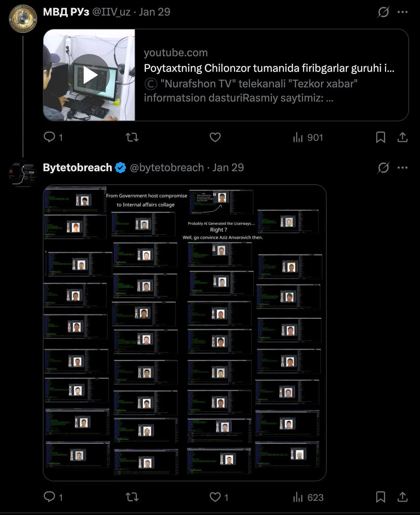The height and width of the screenshot is (515, 420).
Task: Open the @bytetobreach profile handle
Action: 167,168
